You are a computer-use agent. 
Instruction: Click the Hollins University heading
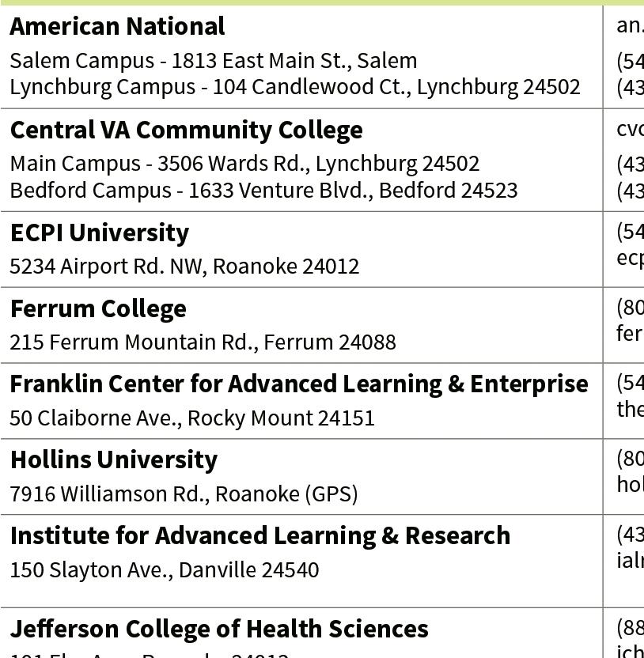click(x=114, y=460)
